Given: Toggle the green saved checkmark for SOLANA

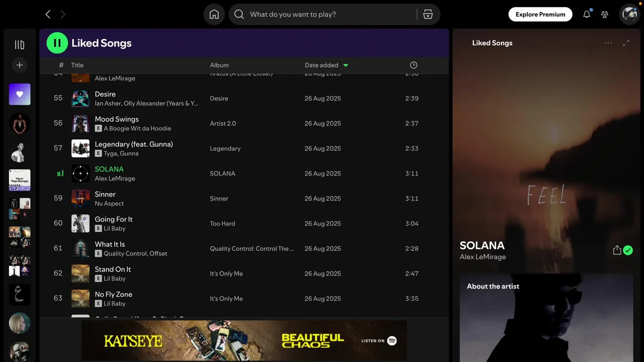Looking at the screenshot, I should coord(628,250).
